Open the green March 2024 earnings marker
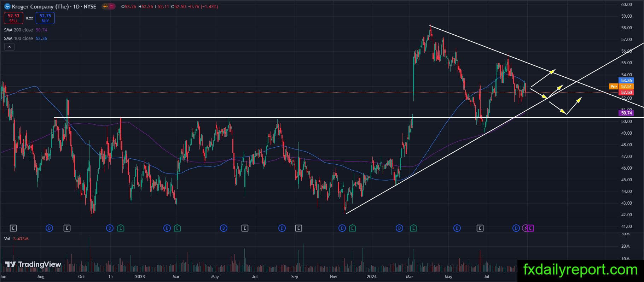 coord(413,228)
